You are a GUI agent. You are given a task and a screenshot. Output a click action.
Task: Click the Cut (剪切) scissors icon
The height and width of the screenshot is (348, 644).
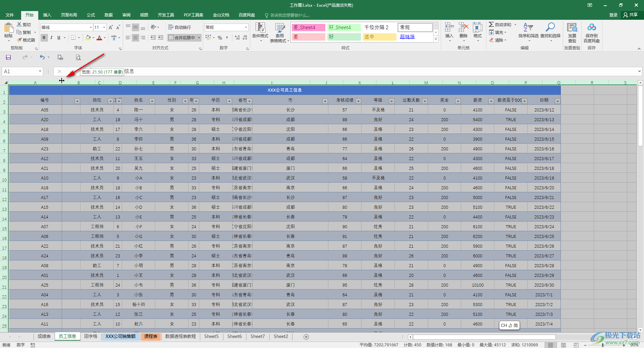tap(19, 24)
